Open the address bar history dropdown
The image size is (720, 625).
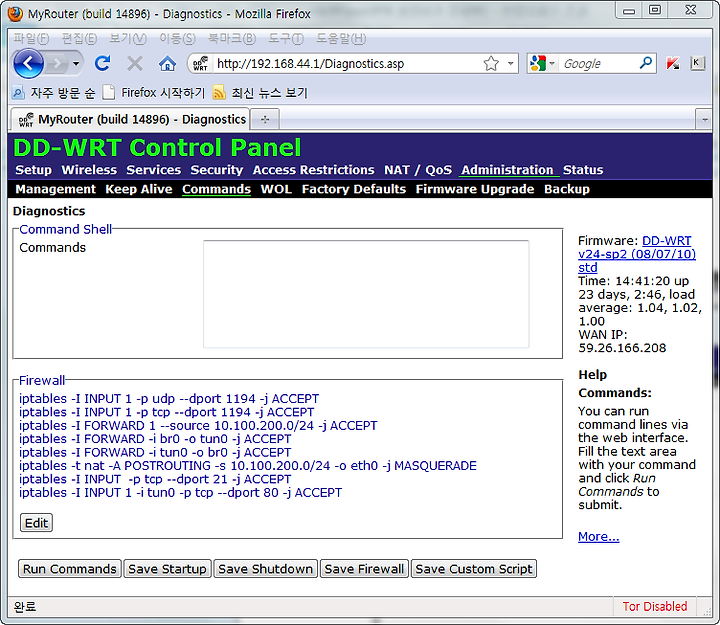(x=510, y=63)
